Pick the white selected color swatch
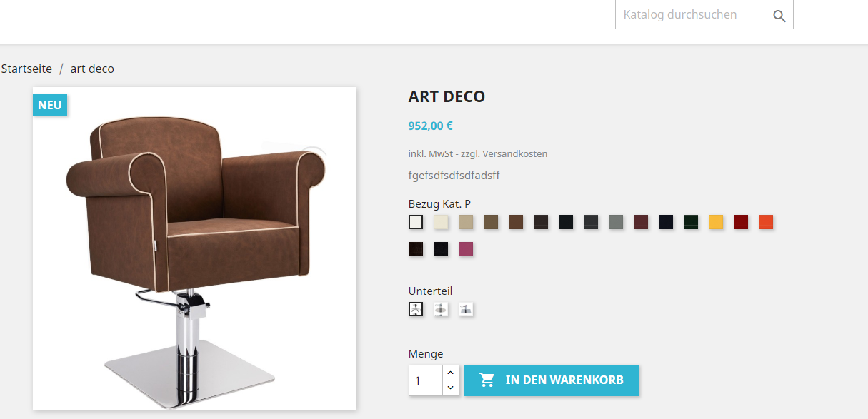868x419 pixels. pyautogui.click(x=416, y=222)
